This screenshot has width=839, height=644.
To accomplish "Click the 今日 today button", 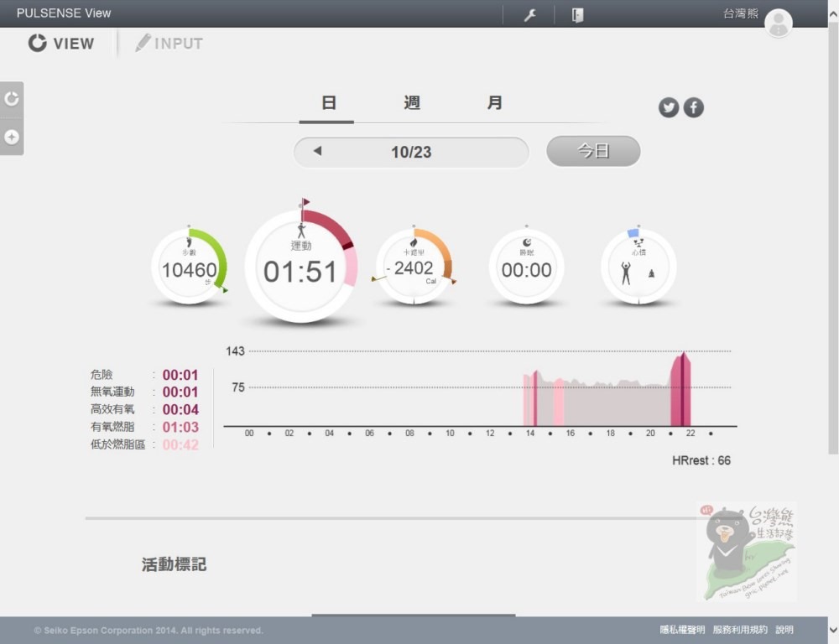I will click(593, 151).
